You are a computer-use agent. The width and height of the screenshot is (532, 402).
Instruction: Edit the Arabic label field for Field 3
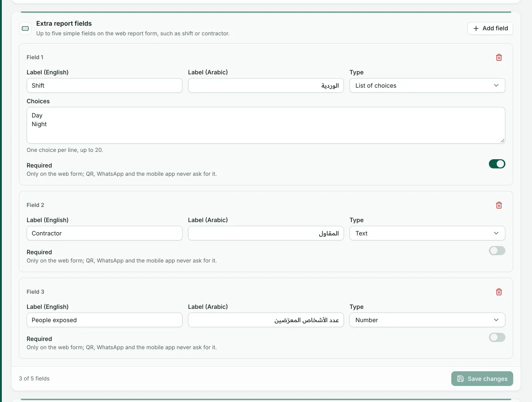point(266,320)
